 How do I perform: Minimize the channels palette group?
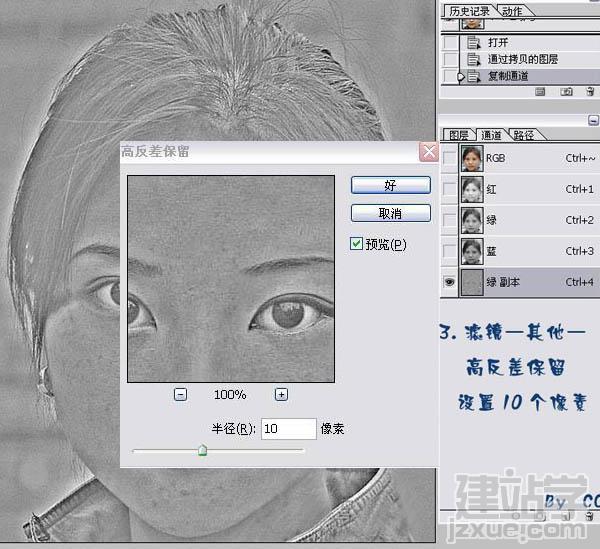tap(593, 121)
